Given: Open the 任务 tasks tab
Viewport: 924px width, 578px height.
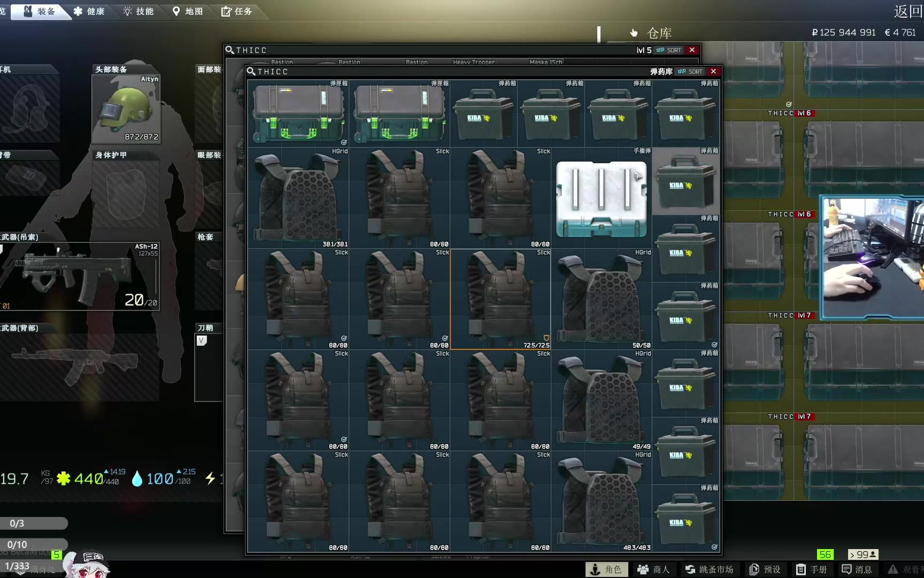Looking at the screenshot, I should pyautogui.click(x=237, y=11).
